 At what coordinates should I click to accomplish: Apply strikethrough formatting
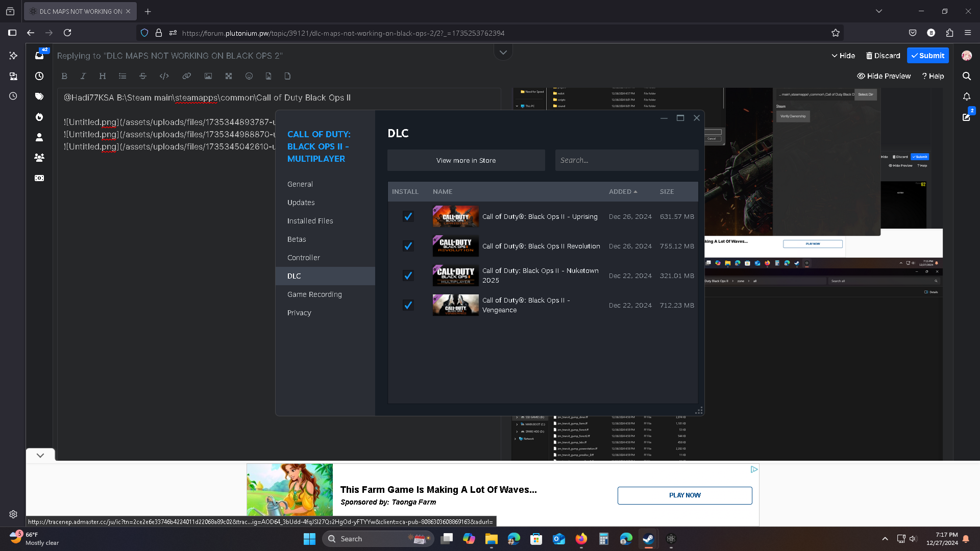pos(143,76)
